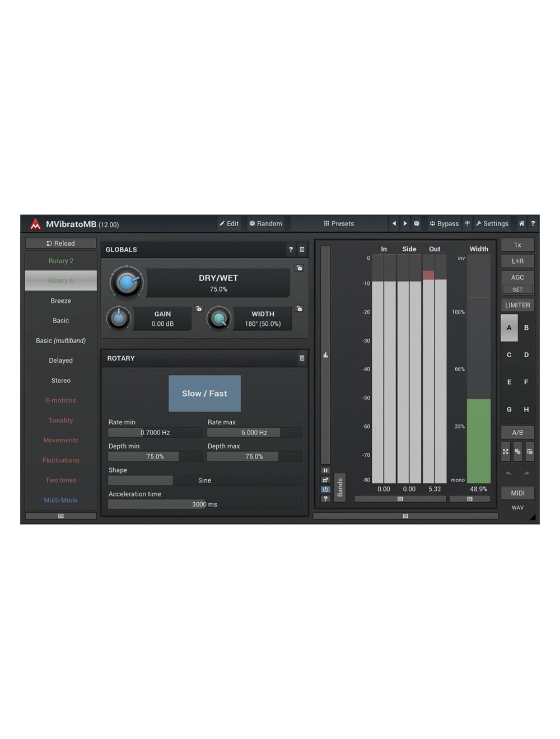Switch to the Bands tab
Viewport: 560px width, 739px height.
pos(340,487)
